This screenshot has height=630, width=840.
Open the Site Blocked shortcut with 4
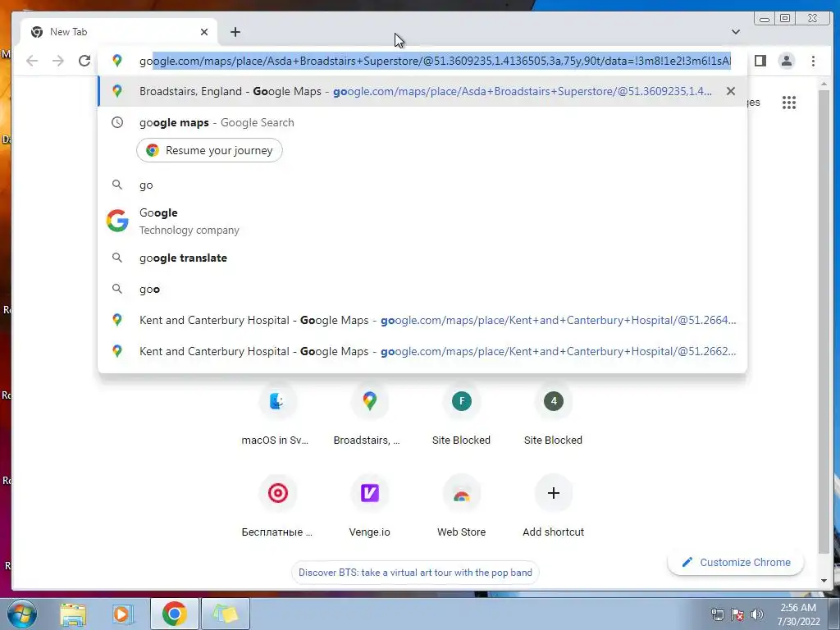tap(553, 414)
